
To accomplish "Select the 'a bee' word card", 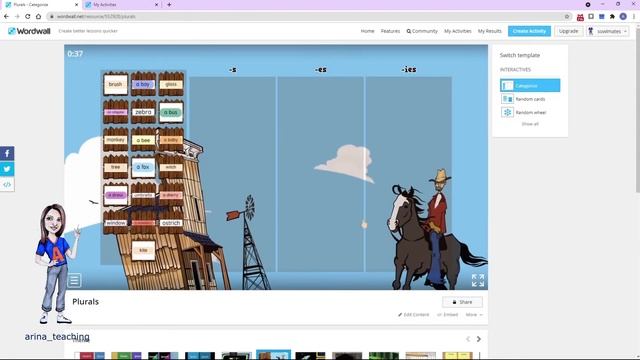I will pos(143,140).
